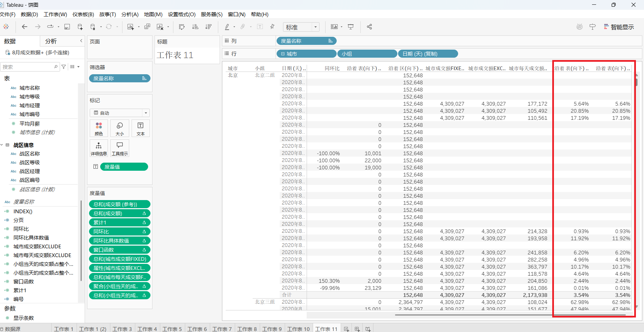Viewport: 644px width, 332px height.
Task: Switch to the 工作表 1 sheet tab
Action: point(64,329)
